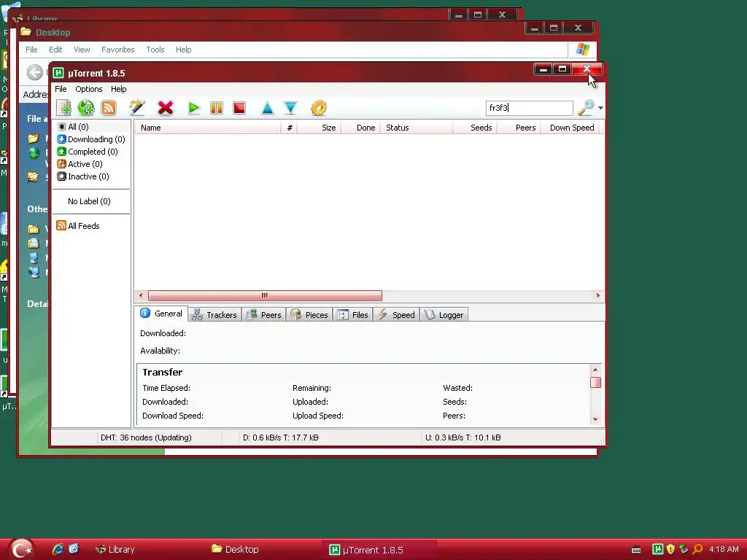Screen dimensions: 747x560
Task: Select Completed (0) category
Action: (88, 152)
